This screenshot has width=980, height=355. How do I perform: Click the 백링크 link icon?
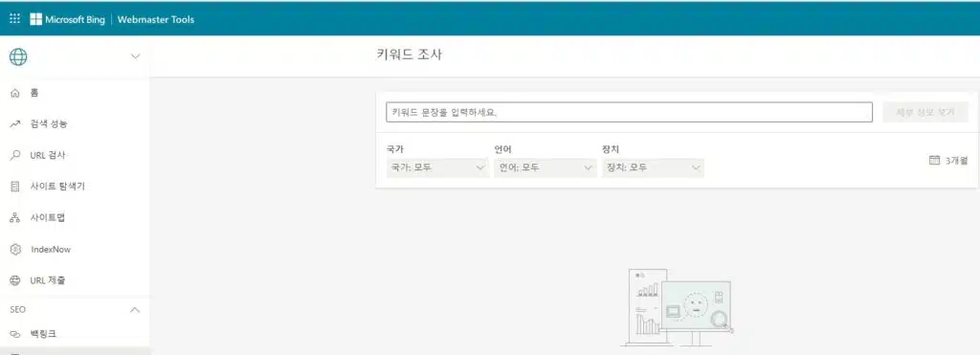(x=15, y=334)
